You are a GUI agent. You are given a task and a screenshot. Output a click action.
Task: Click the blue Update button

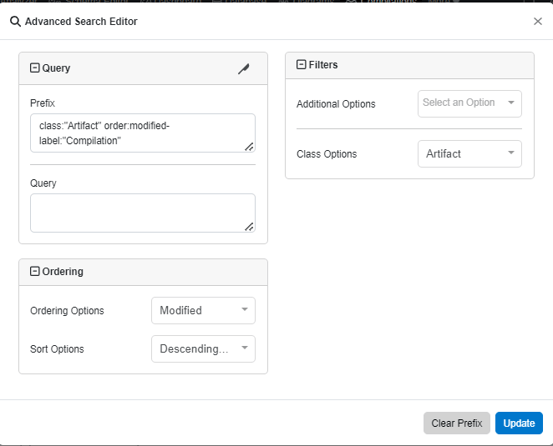point(519,423)
